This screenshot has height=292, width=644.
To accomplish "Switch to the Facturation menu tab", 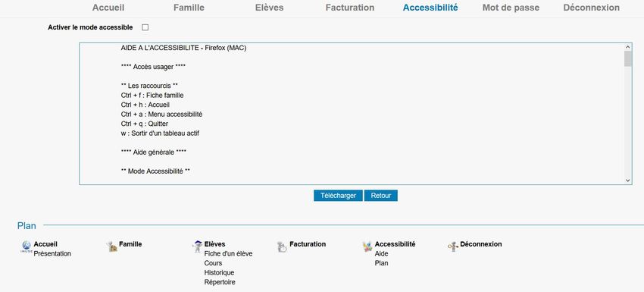I will pos(350,8).
